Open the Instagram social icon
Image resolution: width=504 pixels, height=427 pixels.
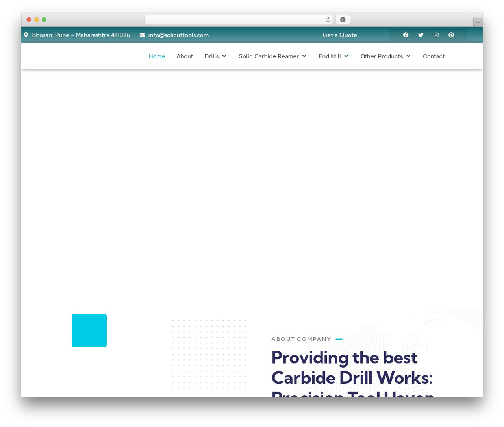[436, 35]
